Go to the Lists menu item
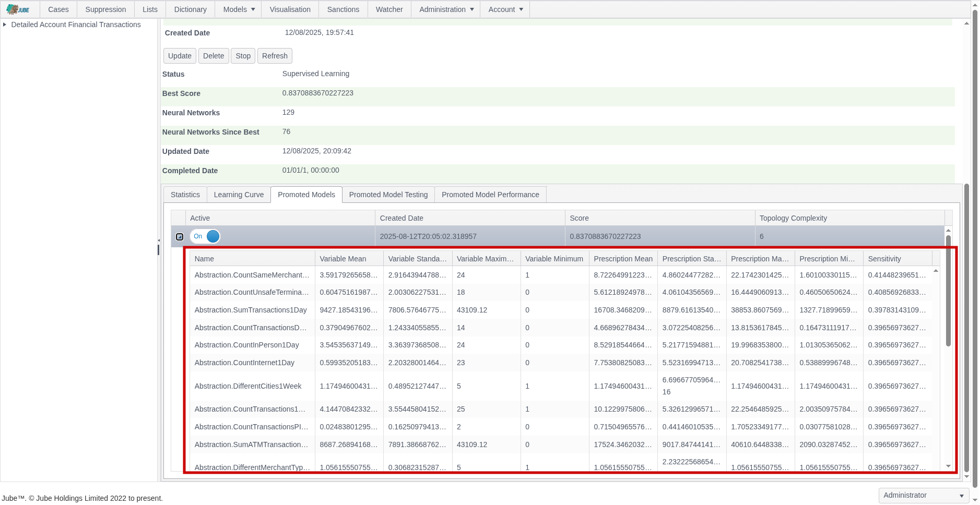 pyautogui.click(x=150, y=9)
